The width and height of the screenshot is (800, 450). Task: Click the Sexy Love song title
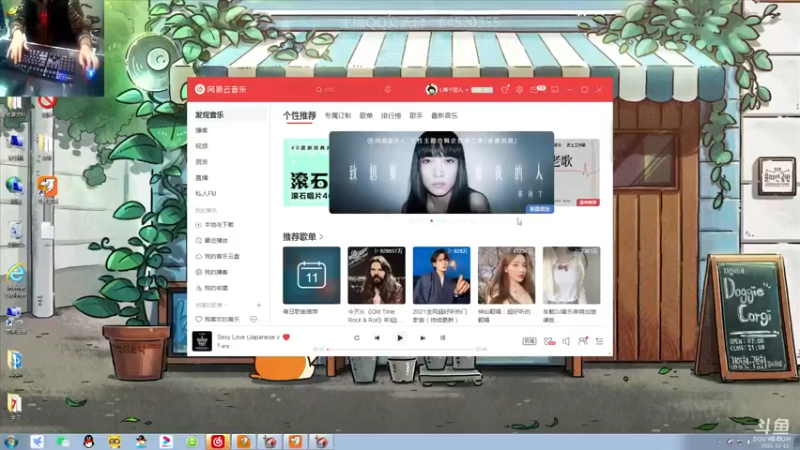[x=248, y=337]
